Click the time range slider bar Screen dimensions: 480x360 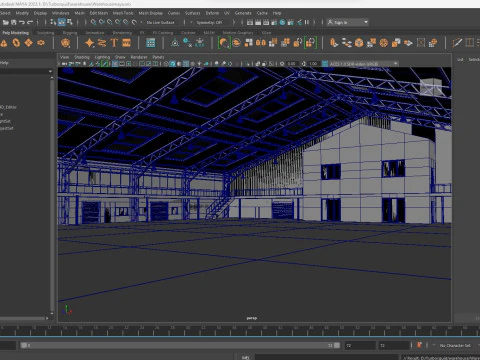click(x=180, y=345)
